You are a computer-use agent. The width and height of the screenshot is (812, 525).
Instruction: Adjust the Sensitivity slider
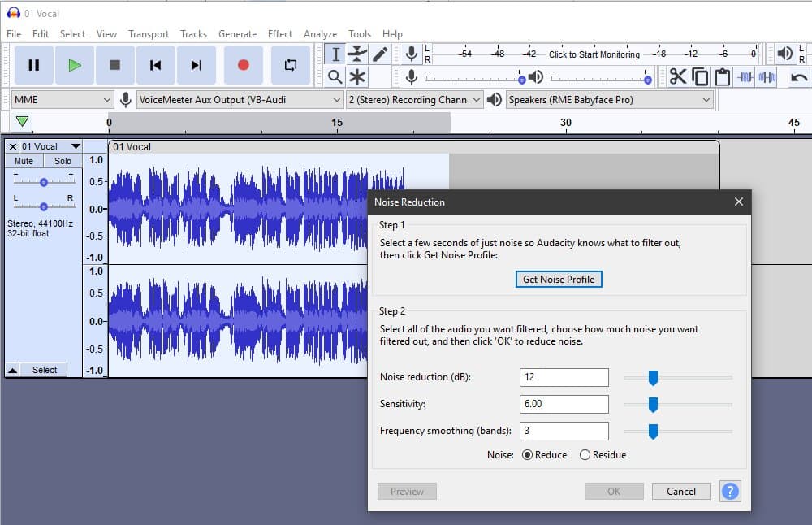tap(653, 405)
